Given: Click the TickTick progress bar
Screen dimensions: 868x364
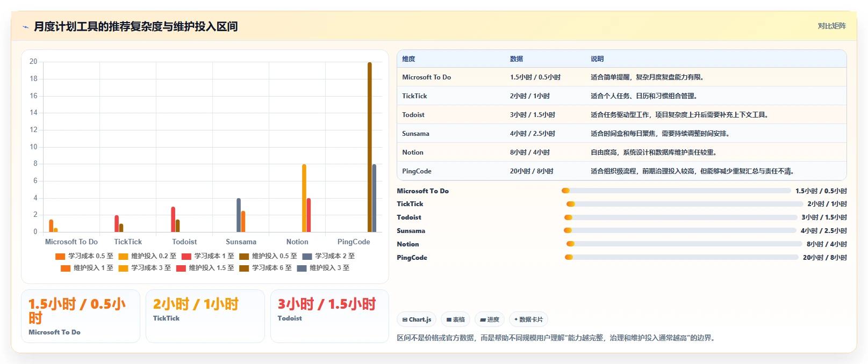Looking at the screenshot, I should click(685, 204).
